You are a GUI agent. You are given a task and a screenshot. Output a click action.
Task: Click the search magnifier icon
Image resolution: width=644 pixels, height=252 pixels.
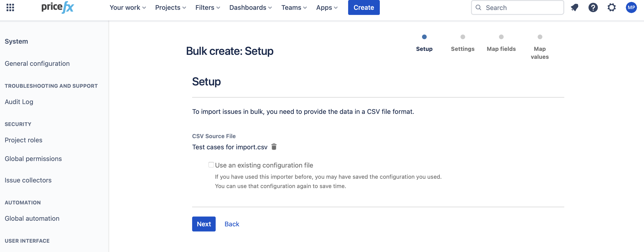478,7
